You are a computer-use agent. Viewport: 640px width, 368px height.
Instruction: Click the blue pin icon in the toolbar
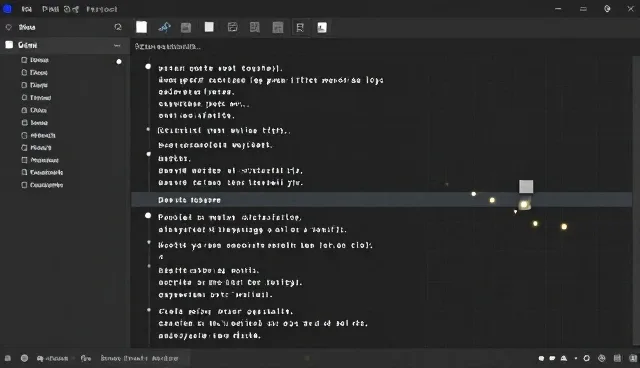(164, 27)
